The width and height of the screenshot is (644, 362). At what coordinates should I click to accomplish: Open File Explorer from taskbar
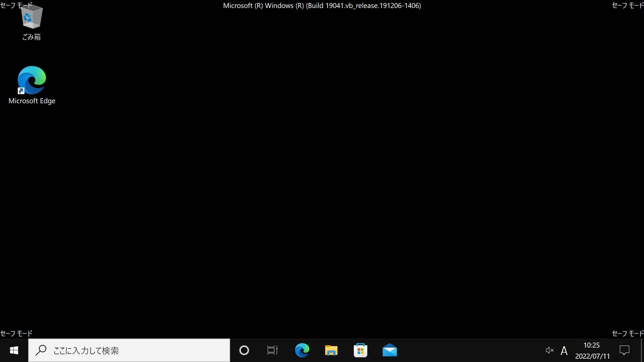[332, 350]
